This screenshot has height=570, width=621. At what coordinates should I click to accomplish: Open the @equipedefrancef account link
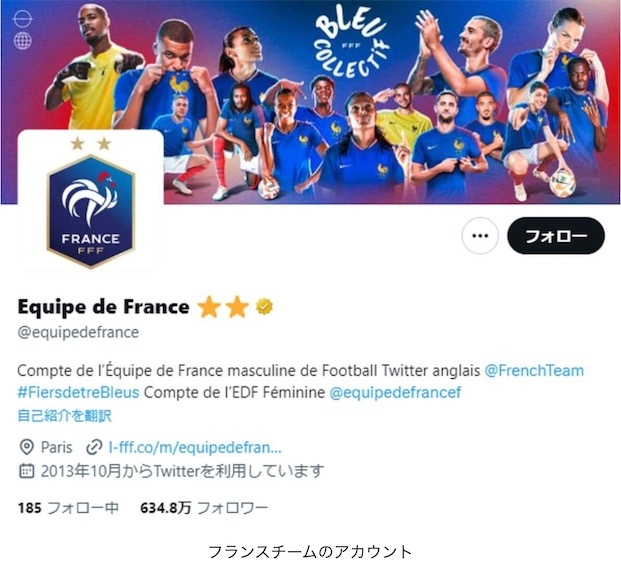[x=395, y=393]
